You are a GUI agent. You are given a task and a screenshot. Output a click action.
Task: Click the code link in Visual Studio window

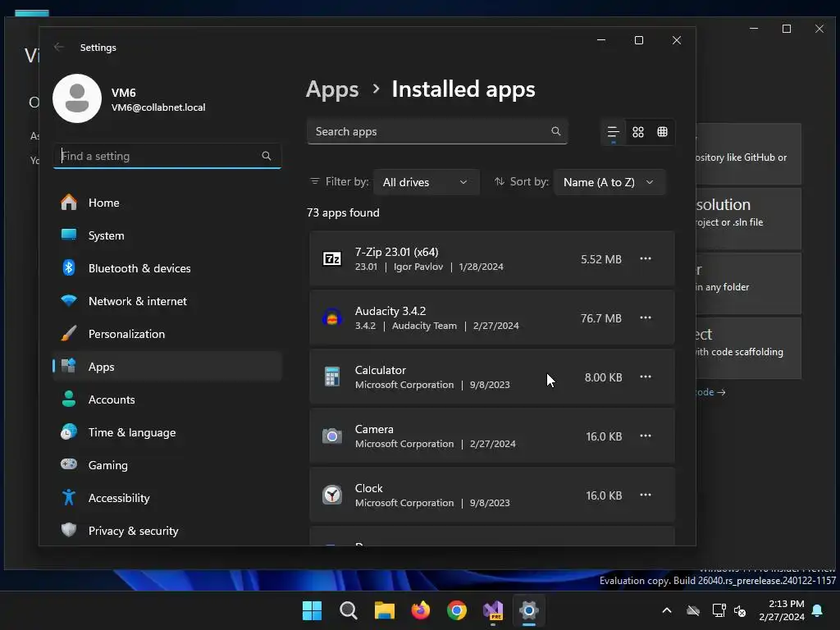coord(710,392)
